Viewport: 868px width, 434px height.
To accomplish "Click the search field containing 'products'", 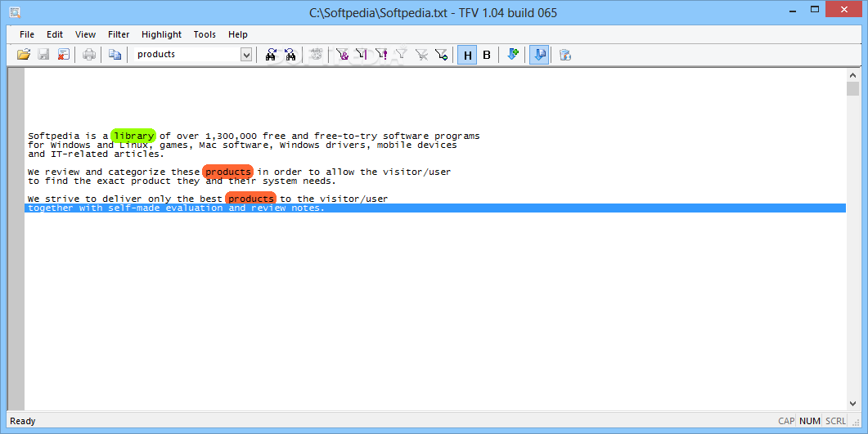I will 187,54.
